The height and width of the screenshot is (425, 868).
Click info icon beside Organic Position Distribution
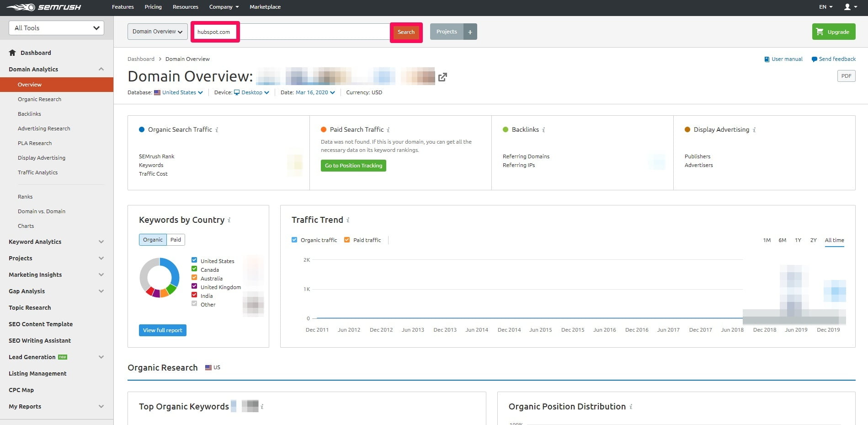[631, 406]
